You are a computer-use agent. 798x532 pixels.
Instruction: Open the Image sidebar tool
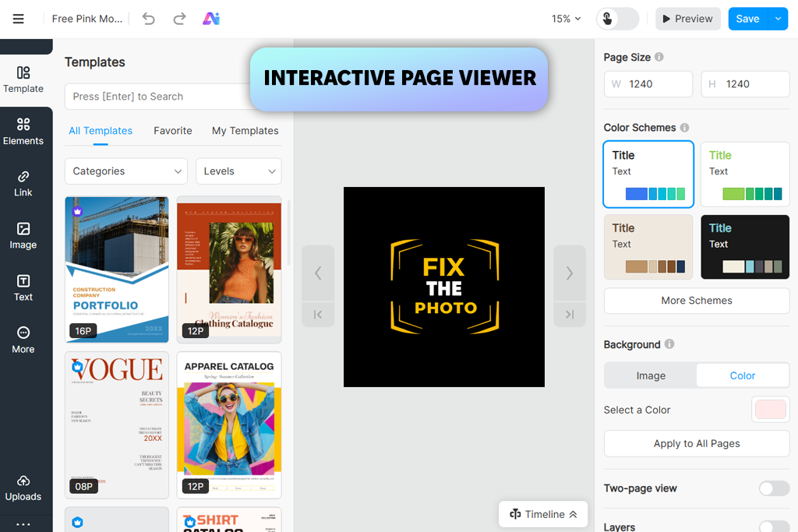(23, 236)
